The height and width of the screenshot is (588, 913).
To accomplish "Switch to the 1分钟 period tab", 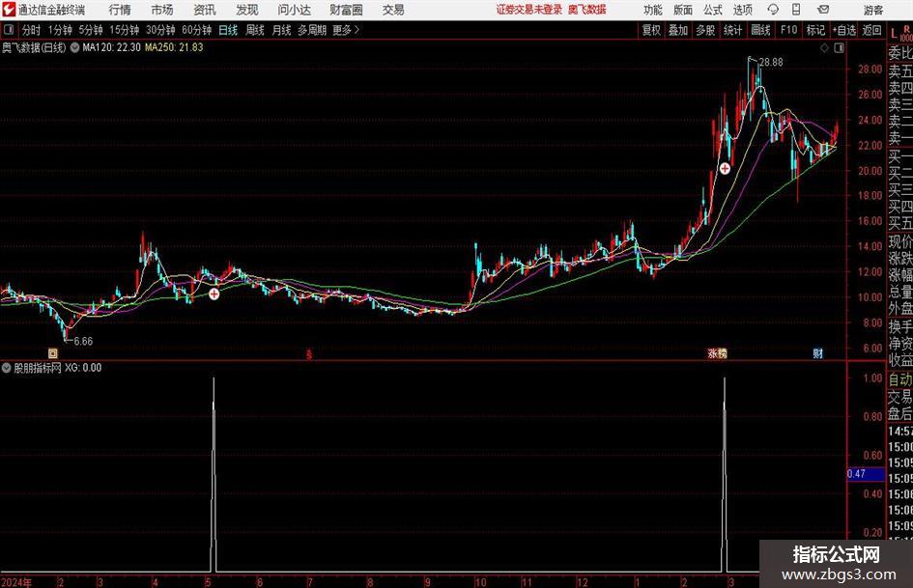I will [60, 30].
